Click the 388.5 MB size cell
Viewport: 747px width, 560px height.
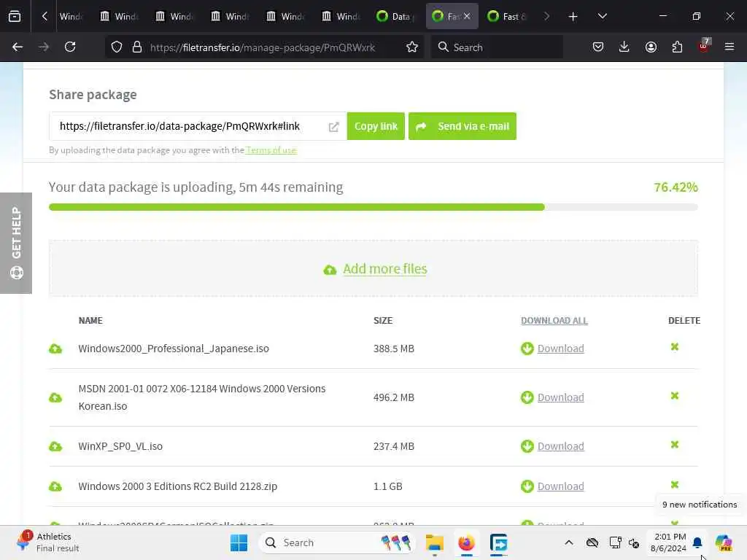(393, 349)
